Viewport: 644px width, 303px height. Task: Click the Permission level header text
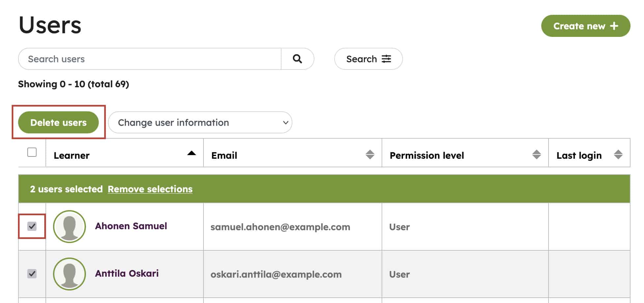(x=427, y=155)
